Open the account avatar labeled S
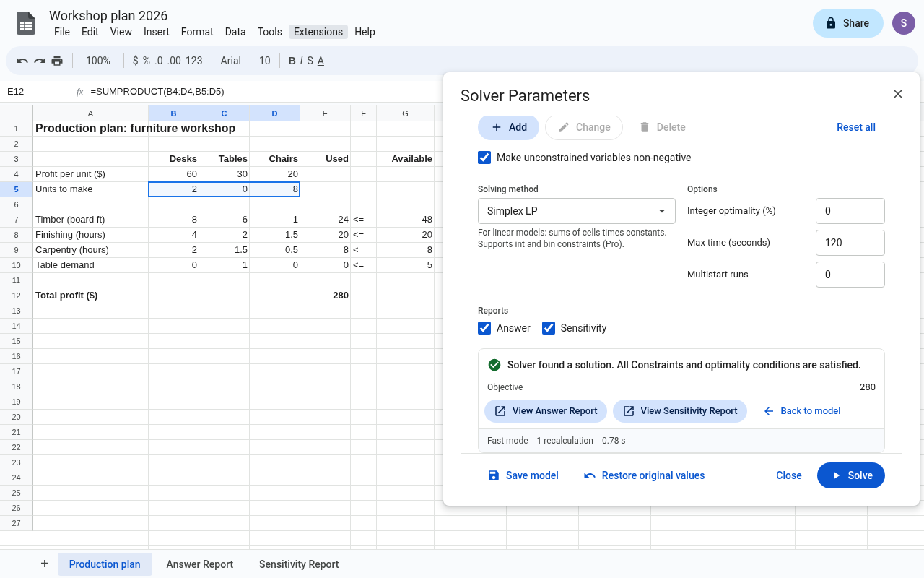Screen dimensions: 924x578 [x=904, y=23]
